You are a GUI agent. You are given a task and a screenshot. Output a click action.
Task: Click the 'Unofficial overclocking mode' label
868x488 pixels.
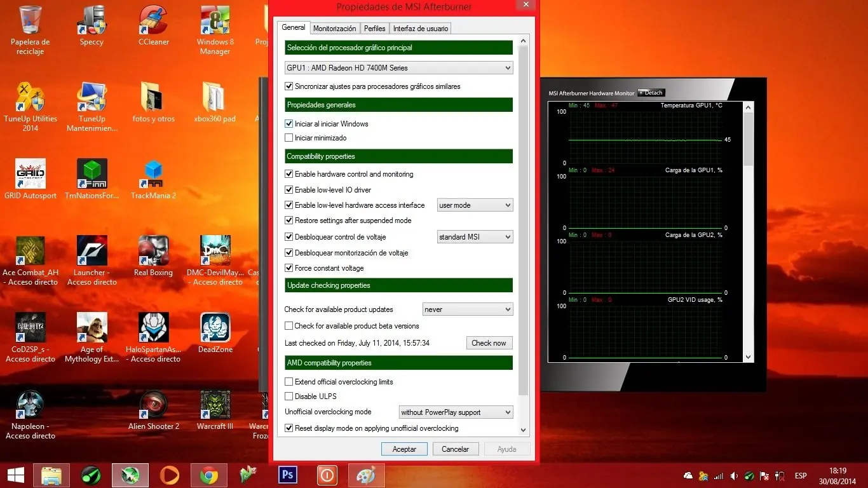328,412
